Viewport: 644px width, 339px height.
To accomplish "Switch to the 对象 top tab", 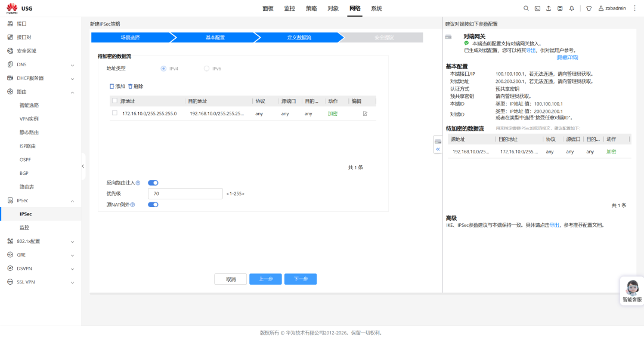I will (x=333, y=8).
